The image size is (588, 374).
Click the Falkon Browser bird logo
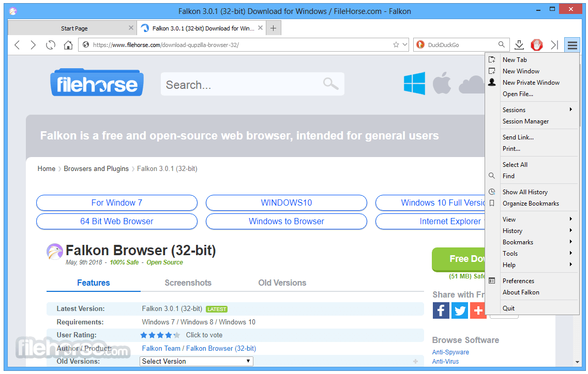pos(55,252)
